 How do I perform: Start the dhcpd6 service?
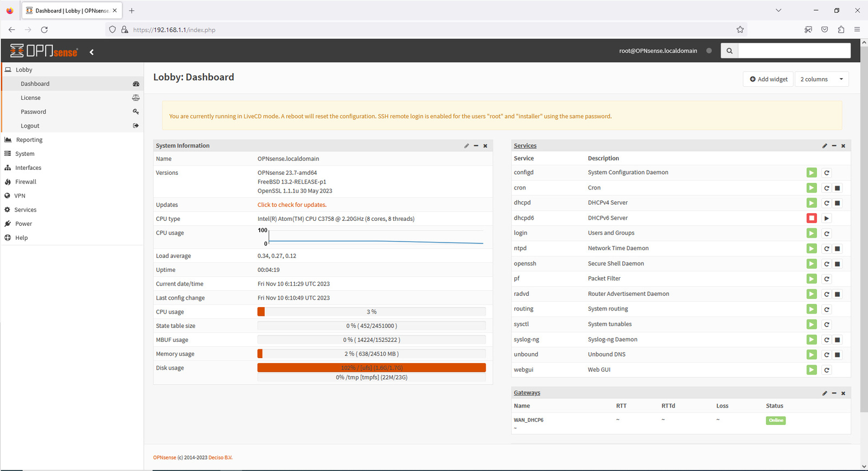pos(827,218)
